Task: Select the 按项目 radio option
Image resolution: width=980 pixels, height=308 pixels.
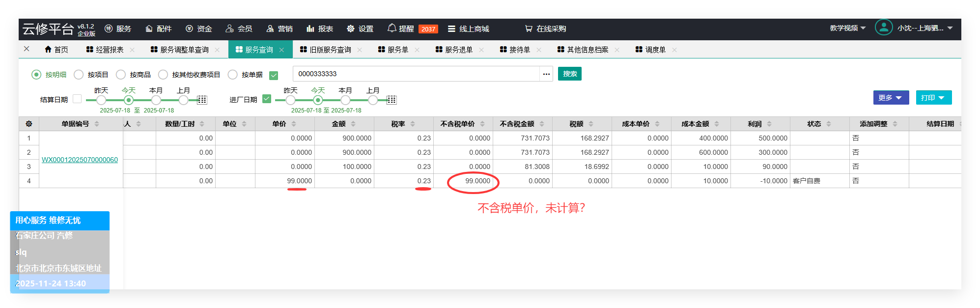Action: [x=79, y=75]
